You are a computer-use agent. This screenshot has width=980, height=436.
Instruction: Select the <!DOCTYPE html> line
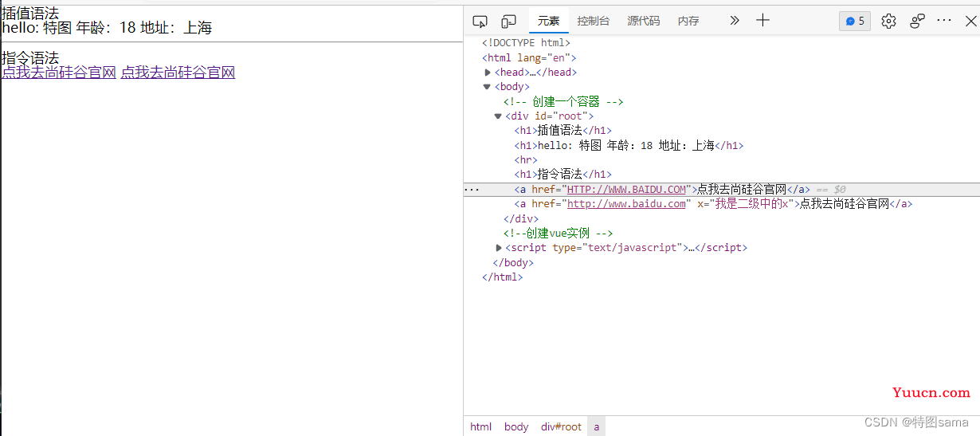tap(526, 43)
